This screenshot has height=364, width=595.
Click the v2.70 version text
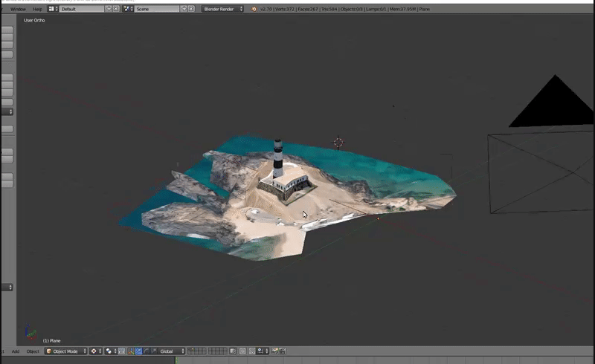pyautogui.click(x=266, y=9)
